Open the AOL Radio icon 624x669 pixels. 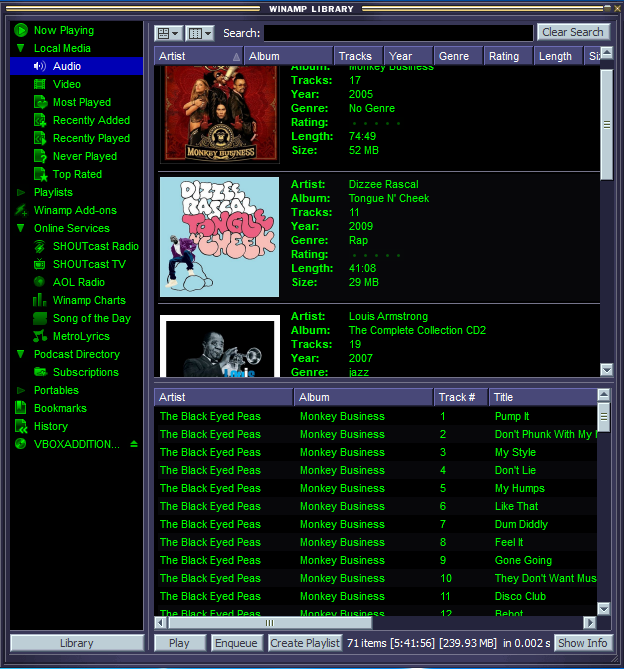[40, 282]
